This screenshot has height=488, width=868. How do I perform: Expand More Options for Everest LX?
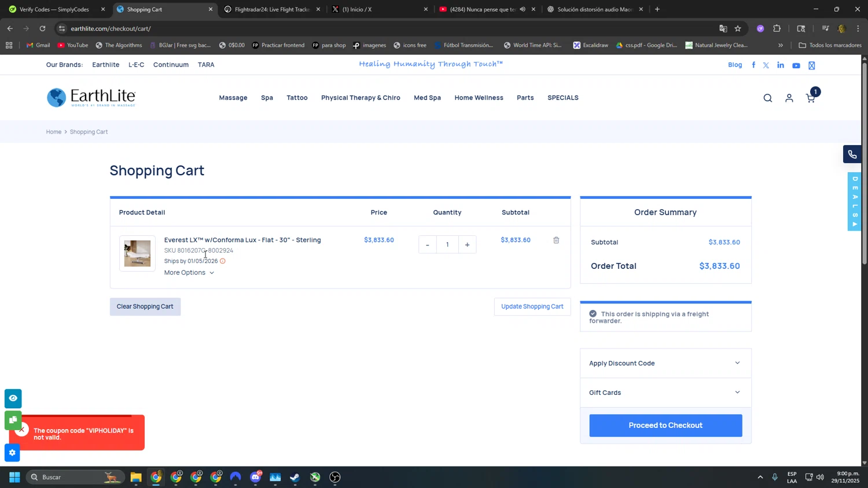tap(189, 273)
